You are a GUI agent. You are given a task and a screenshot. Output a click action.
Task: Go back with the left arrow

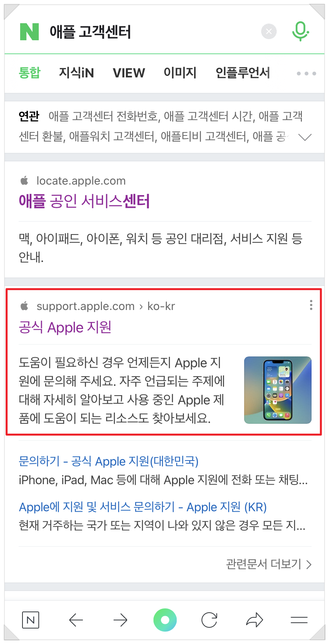click(76, 620)
